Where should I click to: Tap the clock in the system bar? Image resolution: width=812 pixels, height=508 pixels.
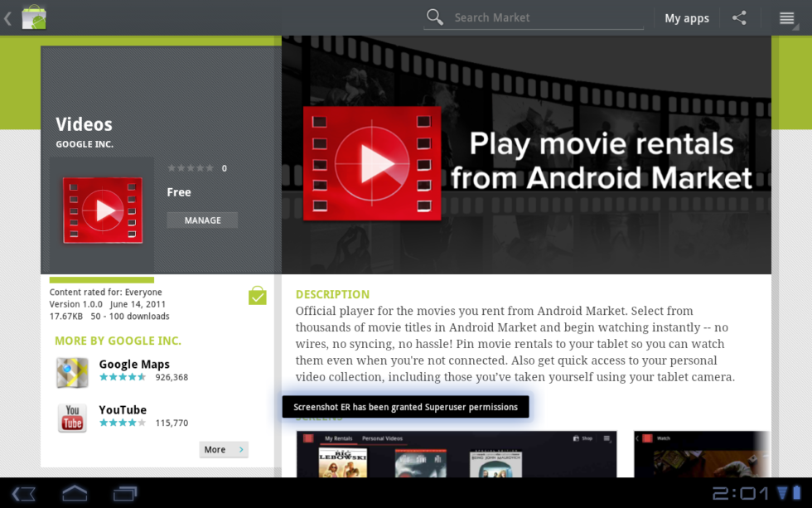pos(741,494)
